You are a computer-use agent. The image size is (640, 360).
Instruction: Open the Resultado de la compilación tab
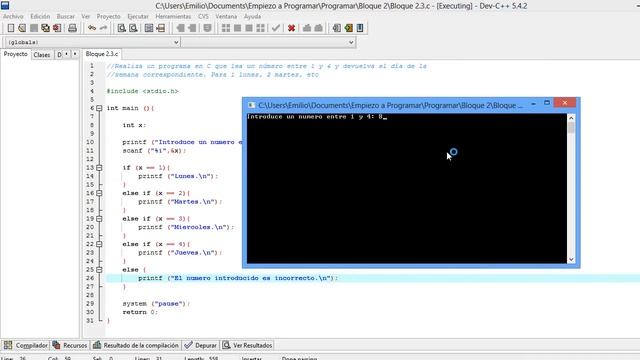[x=136, y=345]
